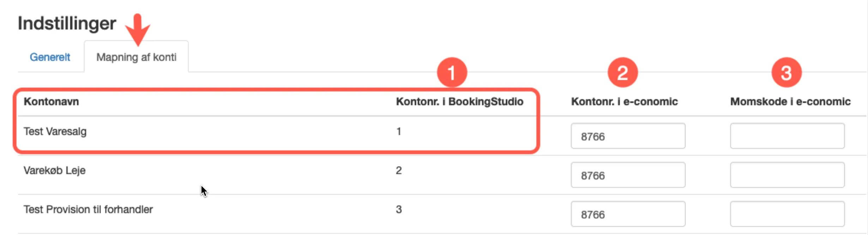Open the Generelt tab
The width and height of the screenshot is (868, 235).
(50, 57)
